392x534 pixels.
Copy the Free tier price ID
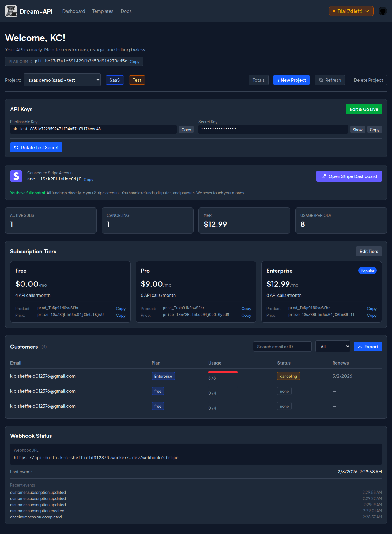click(121, 315)
